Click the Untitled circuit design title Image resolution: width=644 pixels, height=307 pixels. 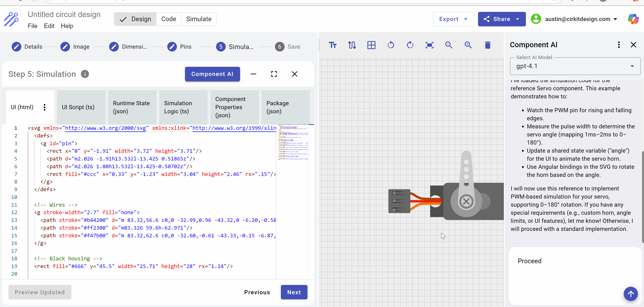tap(64, 15)
